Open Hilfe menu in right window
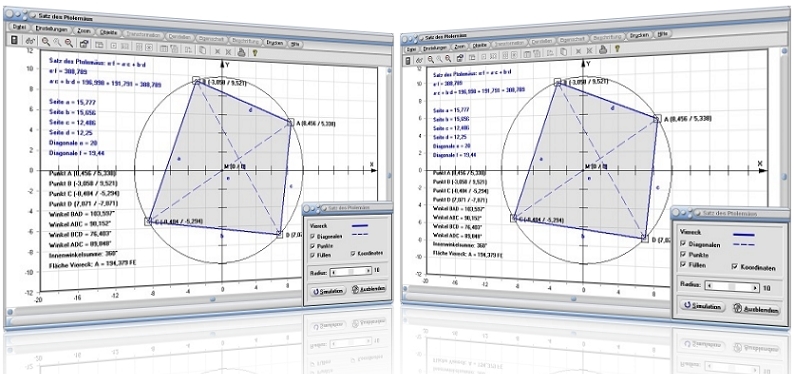This screenshot has height=374, width=794. [x=662, y=34]
